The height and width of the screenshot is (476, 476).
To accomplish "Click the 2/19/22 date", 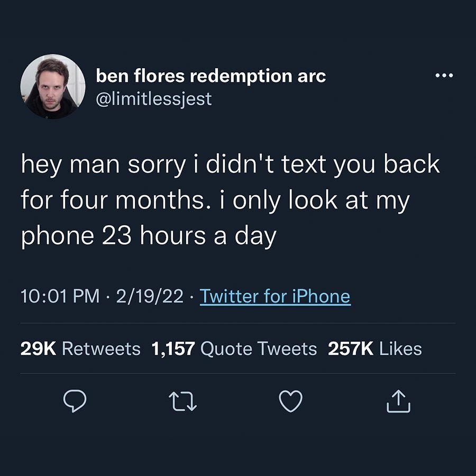I will pos(150,296).
